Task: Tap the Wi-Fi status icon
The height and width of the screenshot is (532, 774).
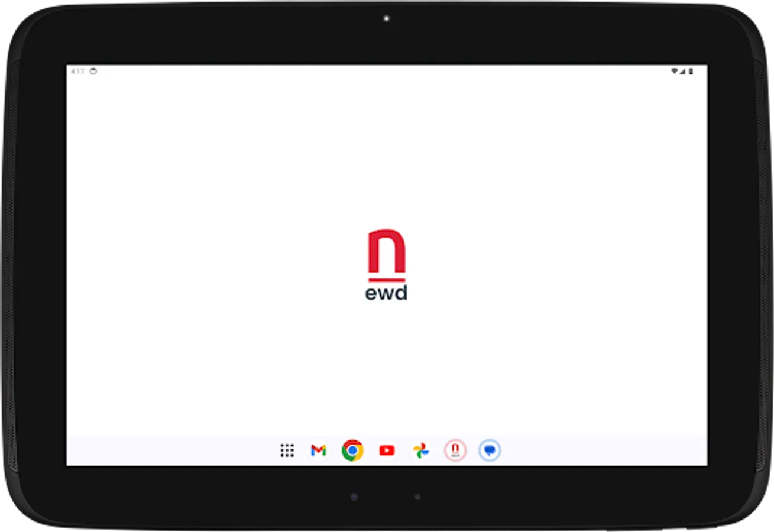Action: point(675,71)
